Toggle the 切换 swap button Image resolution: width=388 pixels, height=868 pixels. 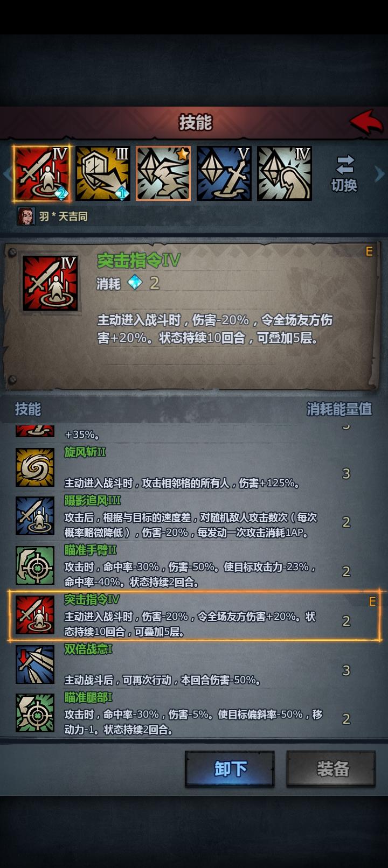[344, 173]
